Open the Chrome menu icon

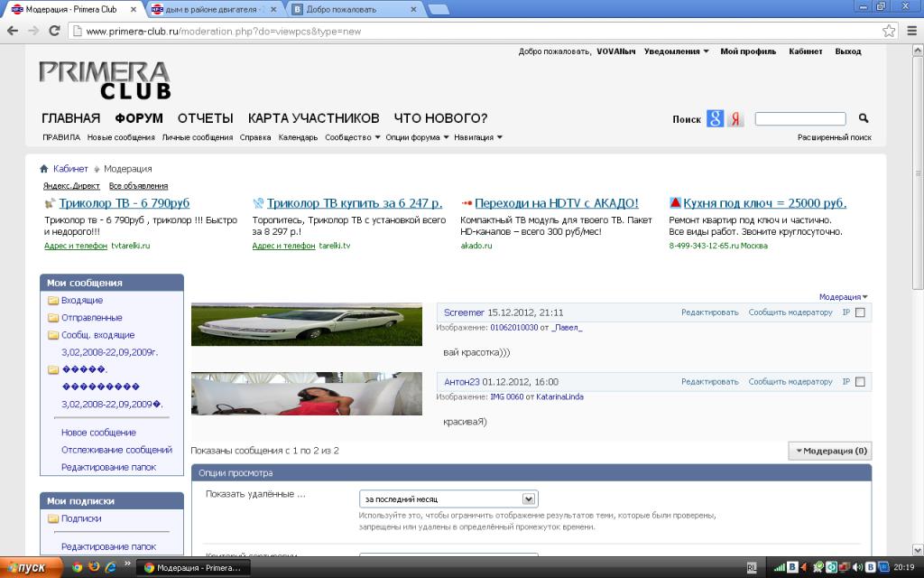[x=911, y=31]
